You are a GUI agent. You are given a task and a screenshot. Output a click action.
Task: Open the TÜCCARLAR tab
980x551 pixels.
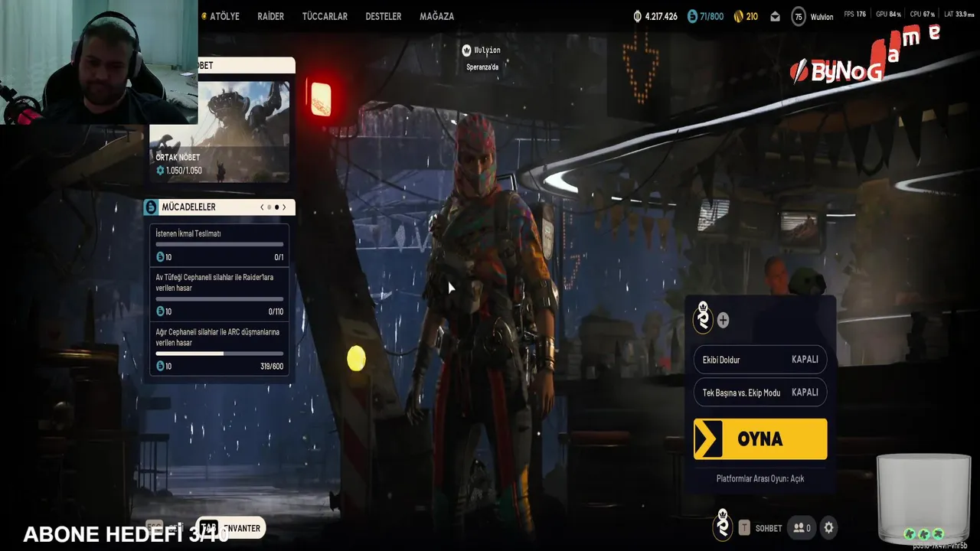(325, 16)
